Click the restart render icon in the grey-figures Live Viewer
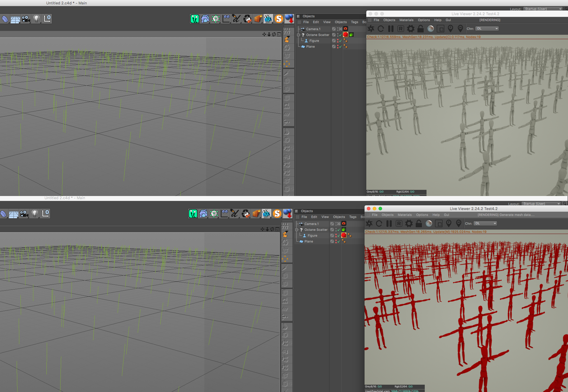This screenshot has width=568, height=392. pyautogui.click(x=381, y=29)
